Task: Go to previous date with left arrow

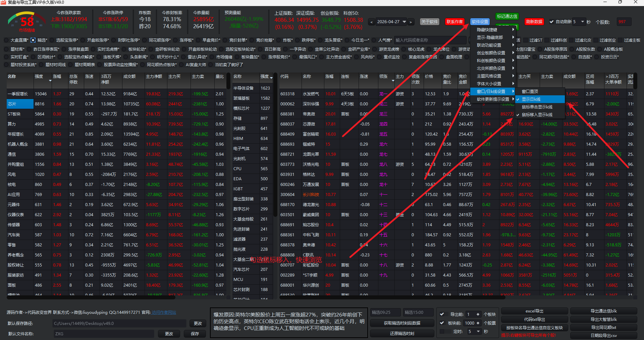Action: 371,22
